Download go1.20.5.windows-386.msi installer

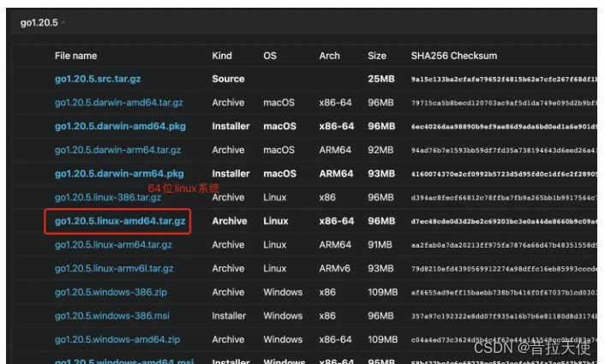click(112, 316)
